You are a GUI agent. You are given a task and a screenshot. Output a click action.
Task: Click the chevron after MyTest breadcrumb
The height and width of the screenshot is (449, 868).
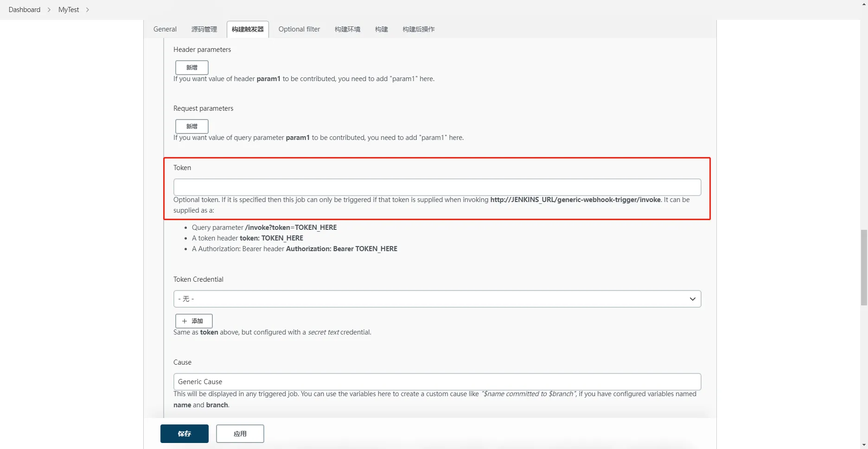coord(88,10)
